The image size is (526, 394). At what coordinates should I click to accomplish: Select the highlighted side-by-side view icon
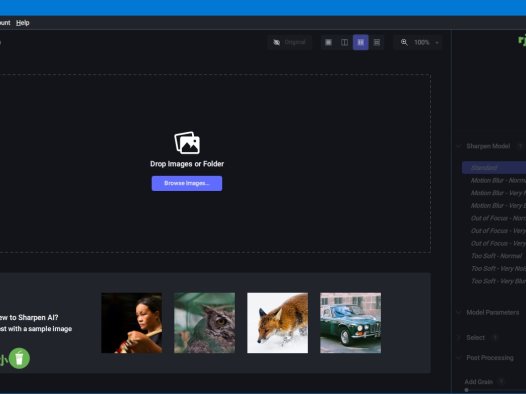point(361,42)
